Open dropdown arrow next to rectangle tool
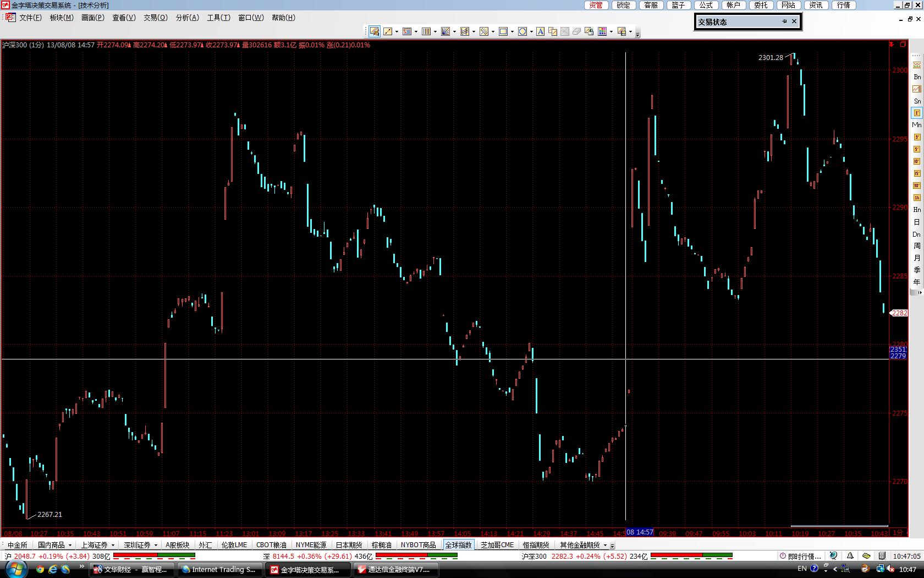This screenshot has height=578, width=924. [512, 32]
